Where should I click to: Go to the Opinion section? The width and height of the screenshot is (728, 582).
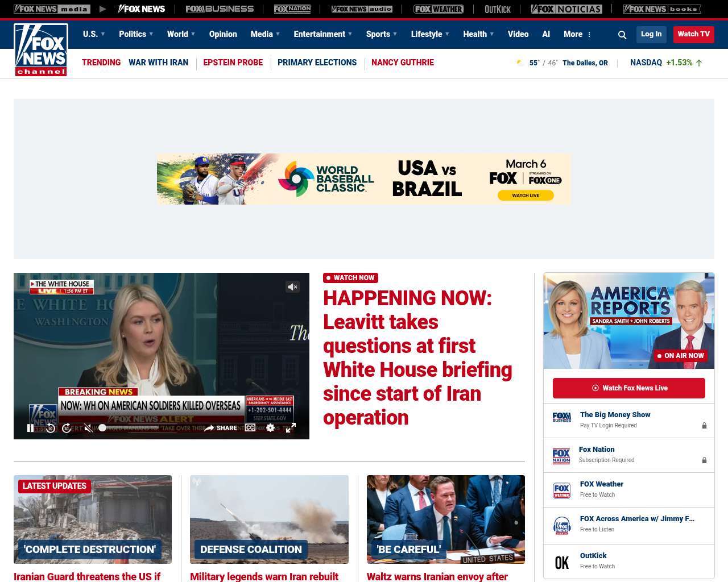[x=223, y=34]
